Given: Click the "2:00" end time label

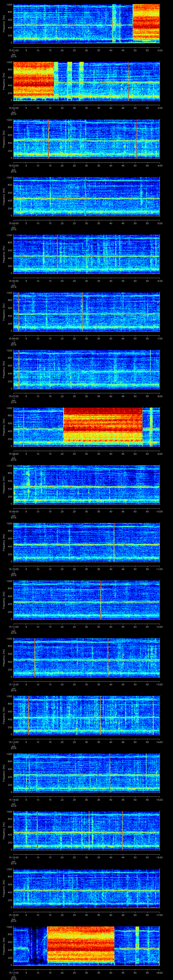Looking at the screenshot, I should pos(160,50).
